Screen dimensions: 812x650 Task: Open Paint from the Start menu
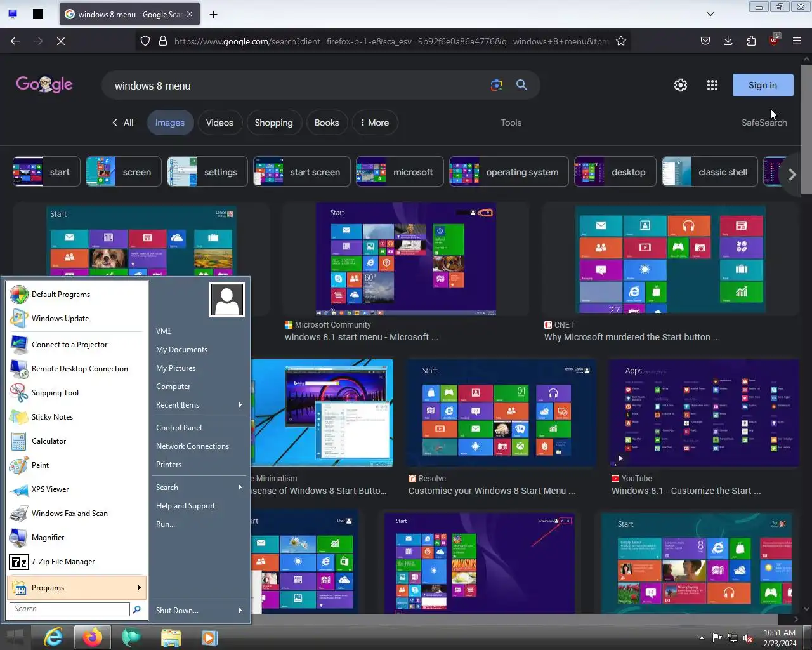tap(77, 465)
